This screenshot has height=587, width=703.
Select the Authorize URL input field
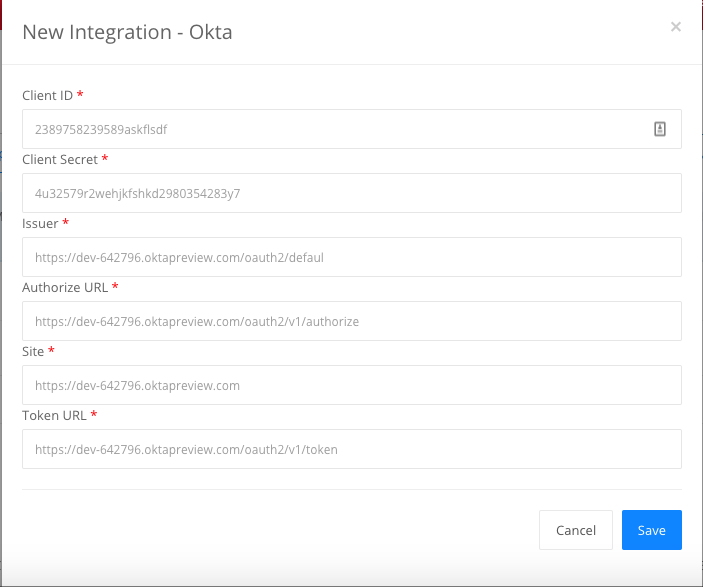[352, 321]
